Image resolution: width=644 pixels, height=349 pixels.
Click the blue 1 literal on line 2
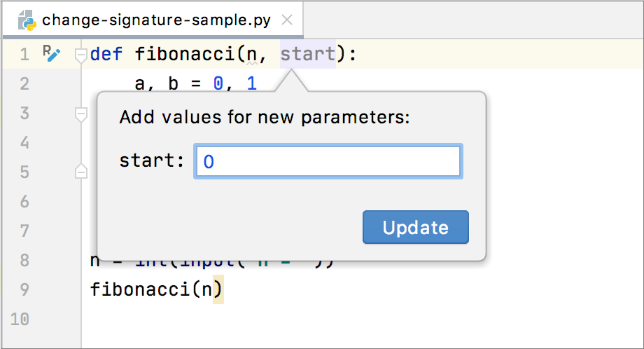coord(252,84)
